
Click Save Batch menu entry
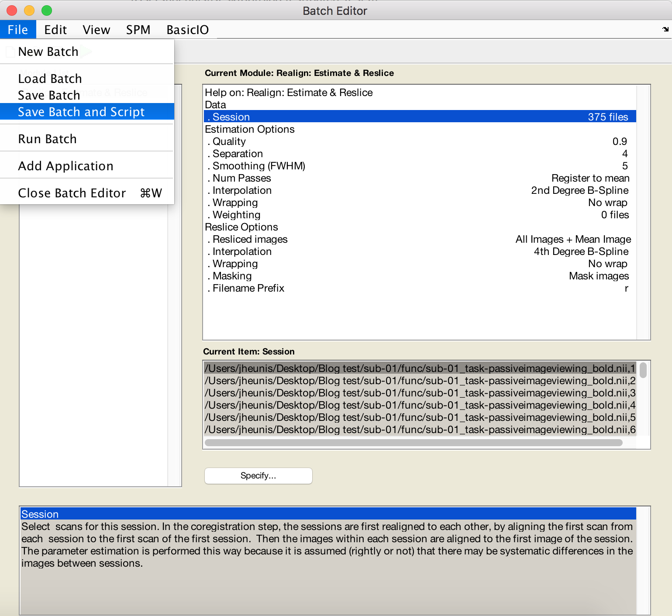[87, 95]
